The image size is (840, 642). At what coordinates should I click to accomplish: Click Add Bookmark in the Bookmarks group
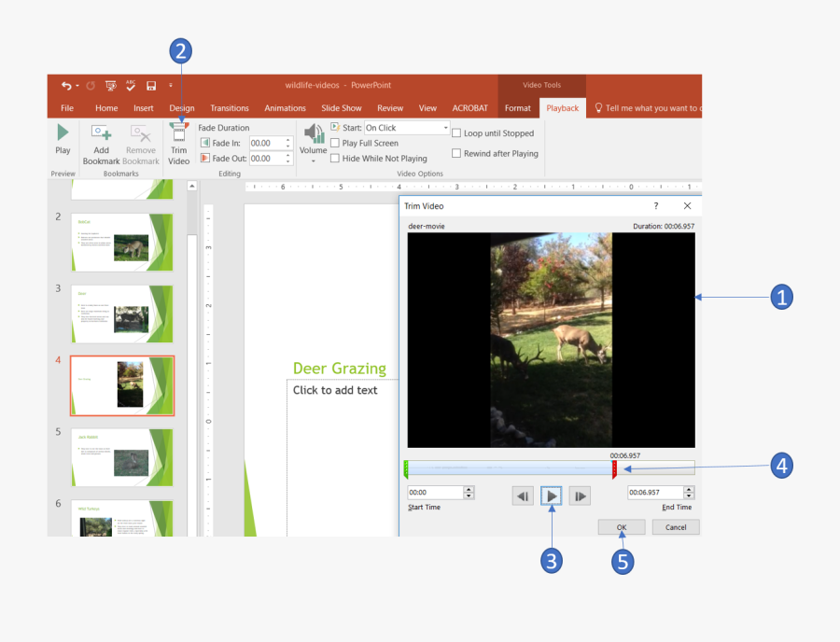click(x=101, y=146)
